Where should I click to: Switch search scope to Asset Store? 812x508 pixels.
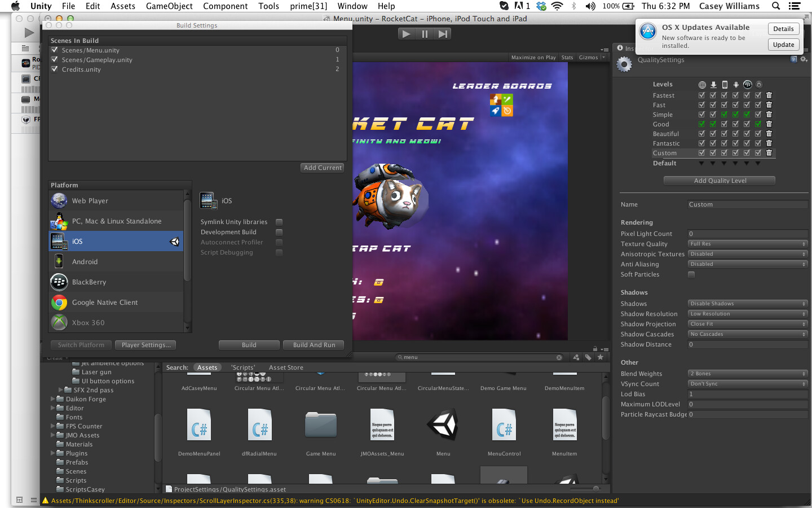tap(286, 367)
